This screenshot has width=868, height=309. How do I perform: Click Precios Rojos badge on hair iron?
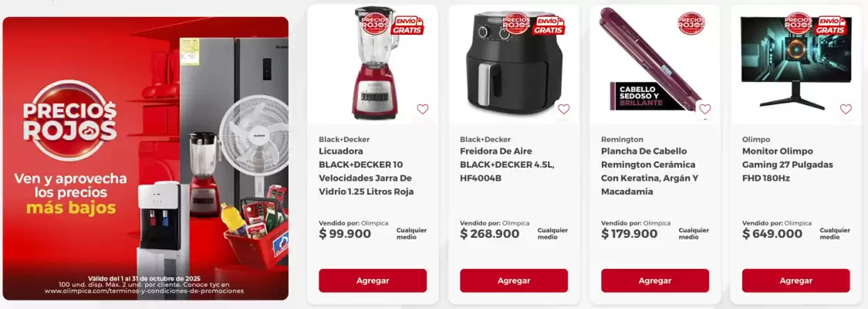coord(691,23)
